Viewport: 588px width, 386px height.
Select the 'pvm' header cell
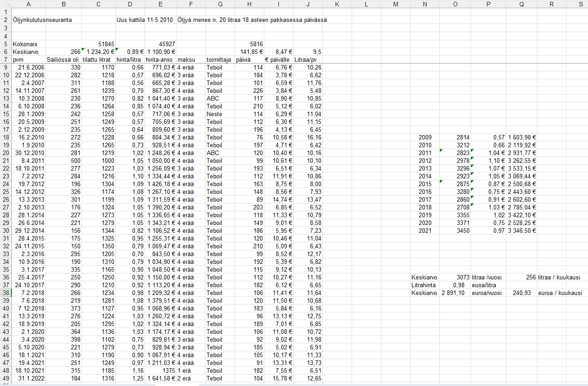click(29, 59)
